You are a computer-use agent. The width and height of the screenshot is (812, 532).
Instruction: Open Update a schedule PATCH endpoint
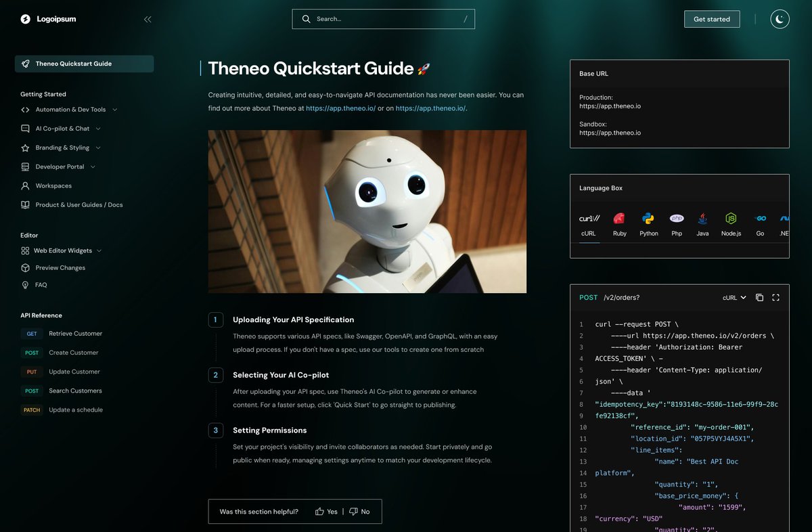point(62,409)
